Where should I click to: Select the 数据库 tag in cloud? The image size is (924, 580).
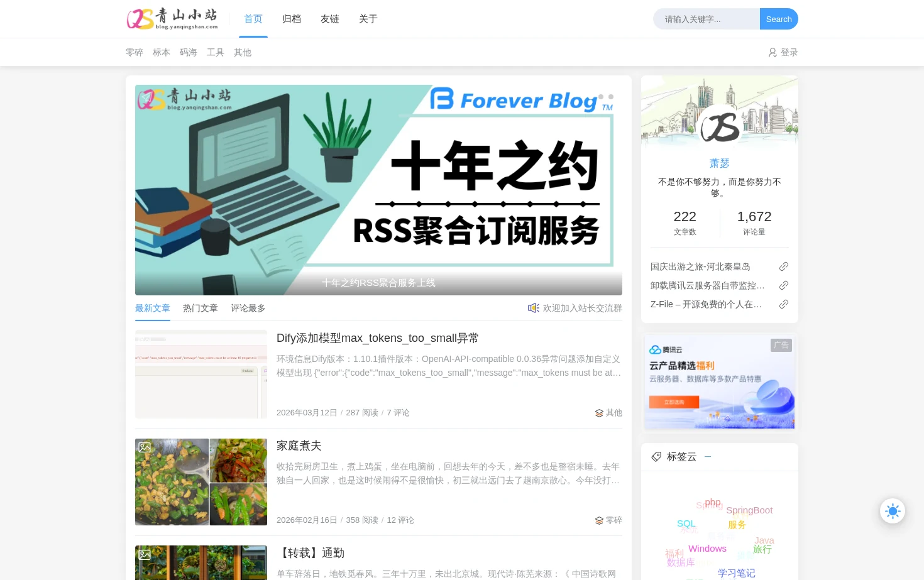681,562
